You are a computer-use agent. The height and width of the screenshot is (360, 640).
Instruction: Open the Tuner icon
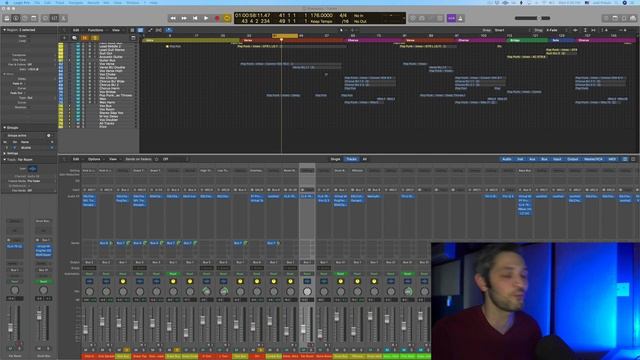click(422, 18)
